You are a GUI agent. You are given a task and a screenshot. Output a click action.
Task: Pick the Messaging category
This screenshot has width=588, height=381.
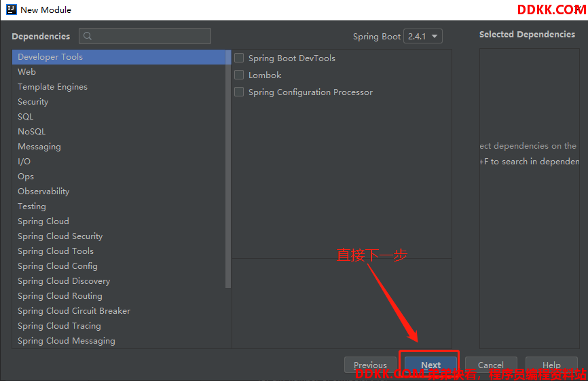click(x=119, y=147)
